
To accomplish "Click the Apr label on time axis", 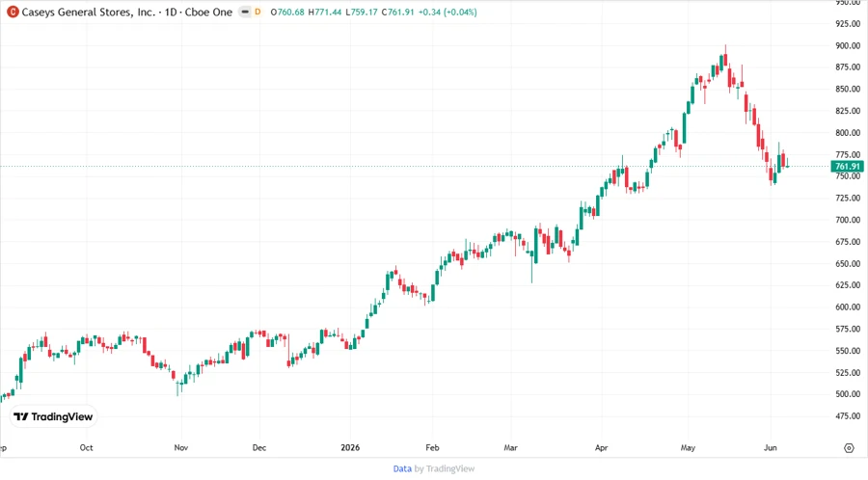I will pos(601,448).
